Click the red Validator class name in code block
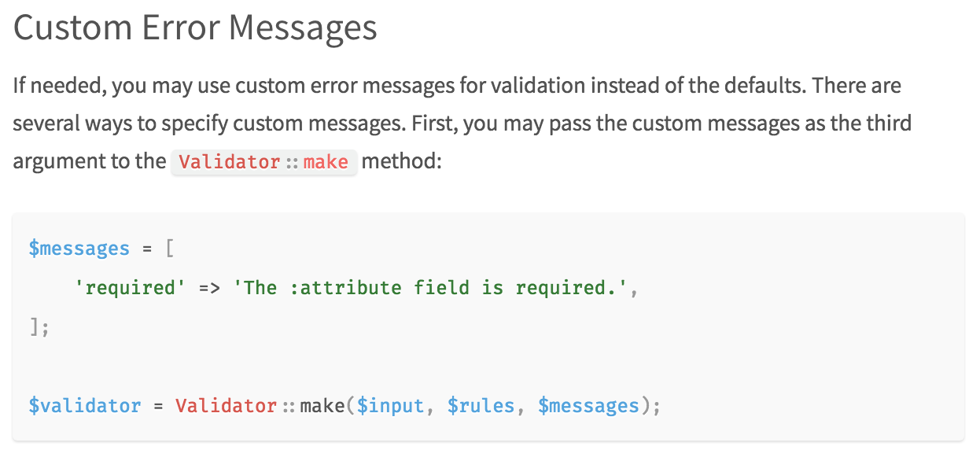Screen dimensions: 980x450 pyautogui.click(x=226, y=406)
